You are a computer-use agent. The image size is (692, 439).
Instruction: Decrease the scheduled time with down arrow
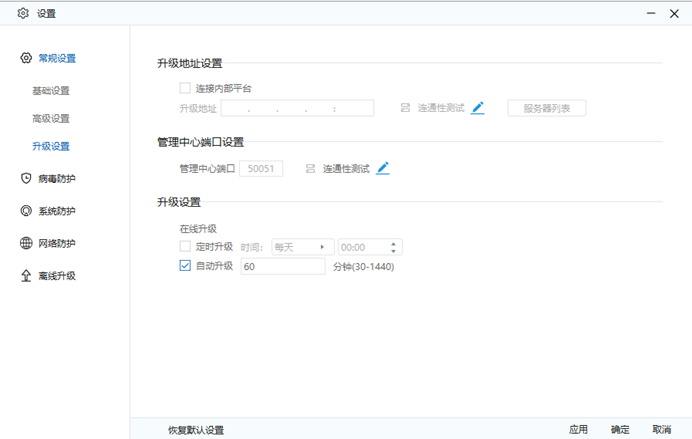394,250
